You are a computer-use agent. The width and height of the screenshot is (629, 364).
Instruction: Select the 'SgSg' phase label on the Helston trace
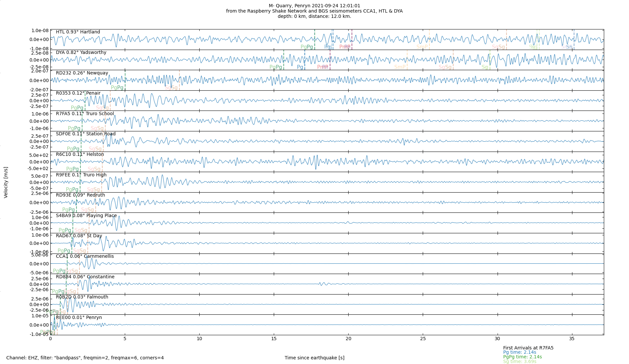click(94, 169)
